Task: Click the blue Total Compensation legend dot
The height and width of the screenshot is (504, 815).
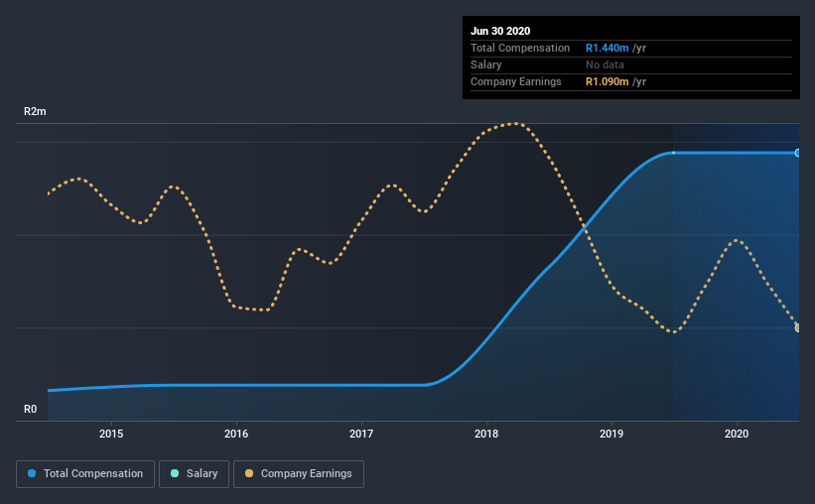Action: 32,473
